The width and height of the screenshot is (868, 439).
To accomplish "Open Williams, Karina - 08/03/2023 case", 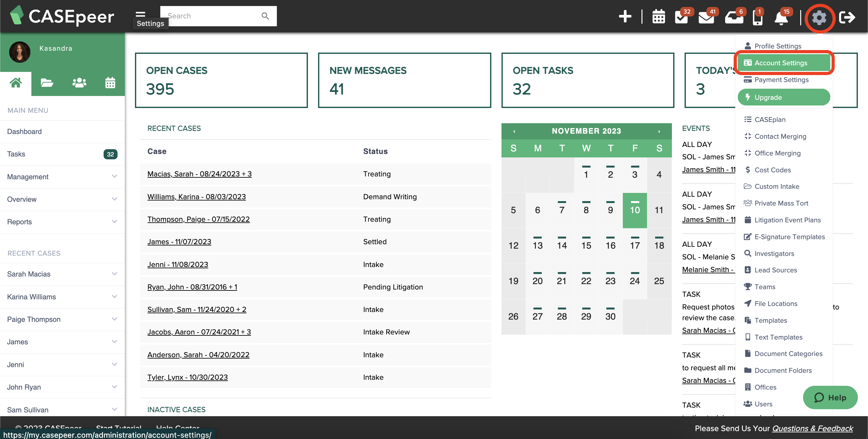I will (196, 197).
